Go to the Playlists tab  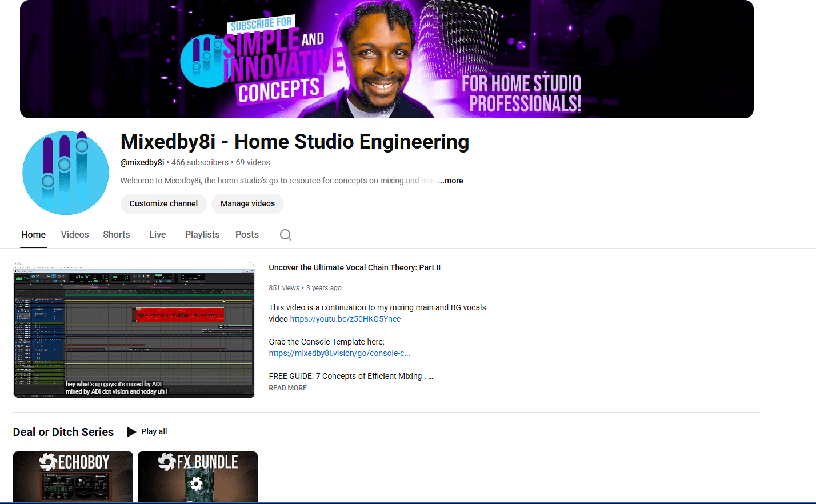[x=202, y=235]
